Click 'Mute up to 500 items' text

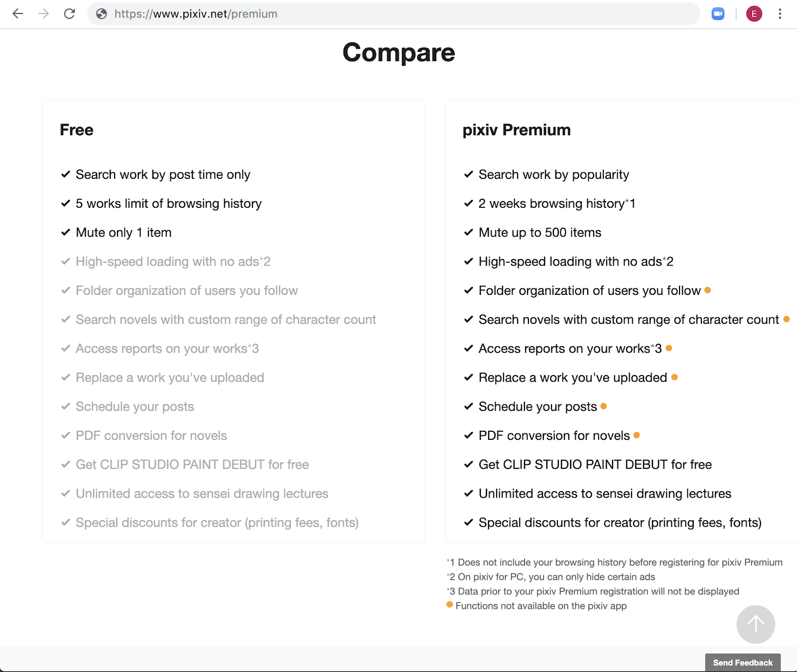pos(540,233)
